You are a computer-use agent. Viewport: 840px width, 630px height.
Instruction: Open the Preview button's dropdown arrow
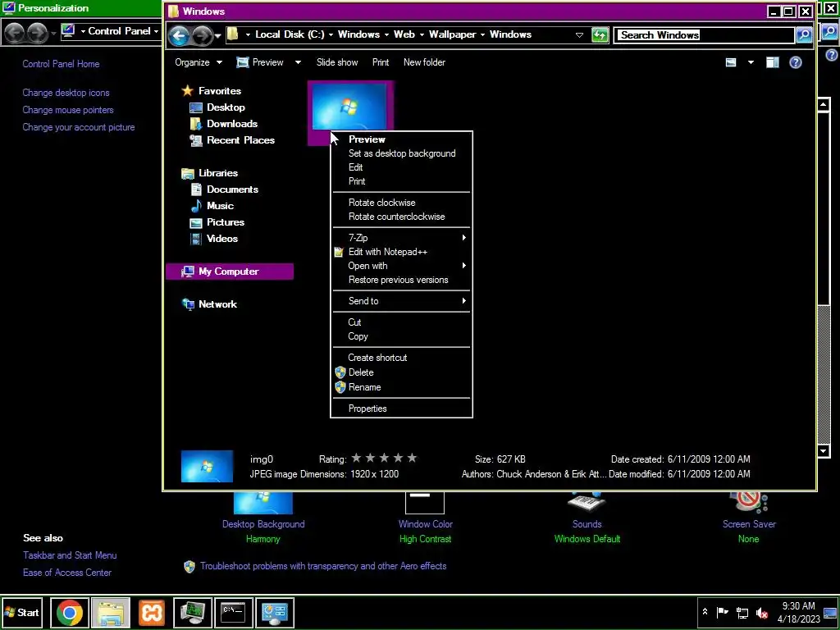pyautogui.click(x=298, y=62)
